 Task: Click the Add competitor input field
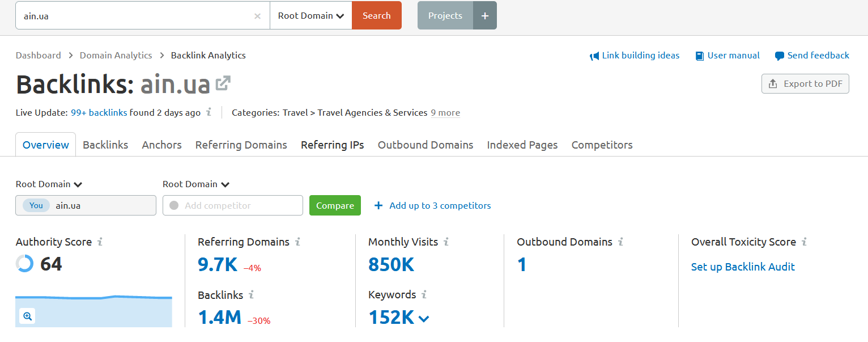pyautogui.click(x=233, y=205)
